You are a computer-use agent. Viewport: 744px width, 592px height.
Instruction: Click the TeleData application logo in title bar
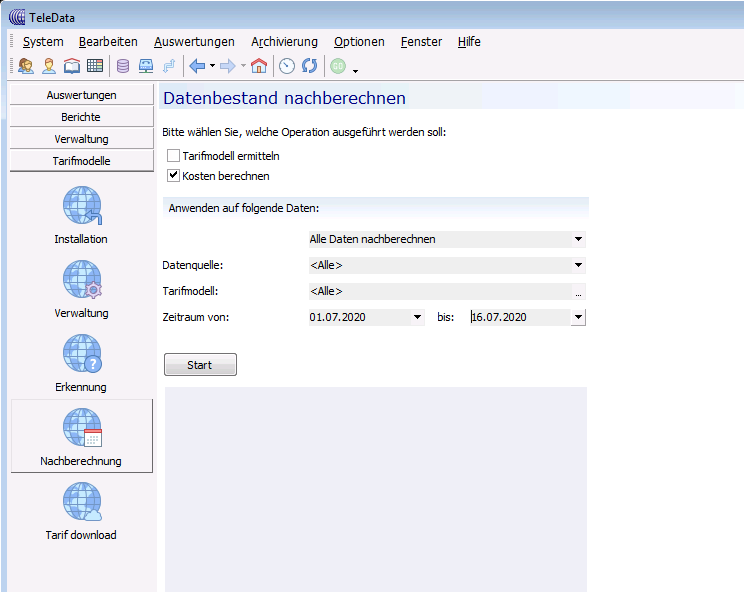17,18
